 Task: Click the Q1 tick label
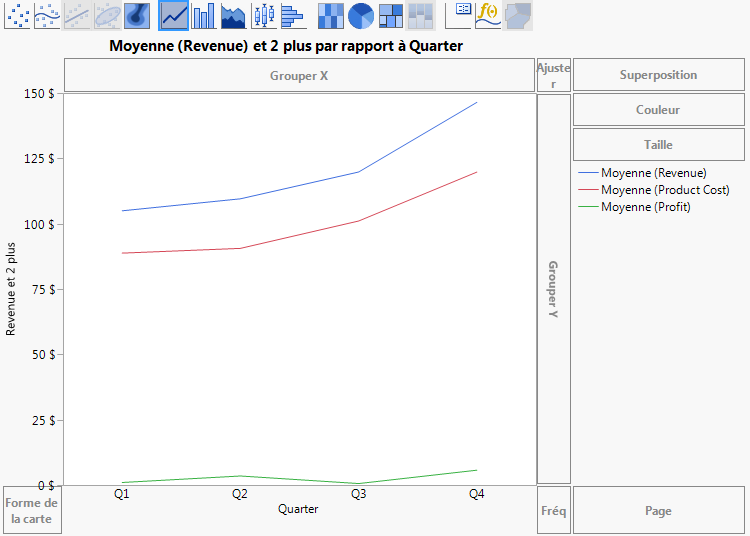pyautogui.click(x=121, y=494)
